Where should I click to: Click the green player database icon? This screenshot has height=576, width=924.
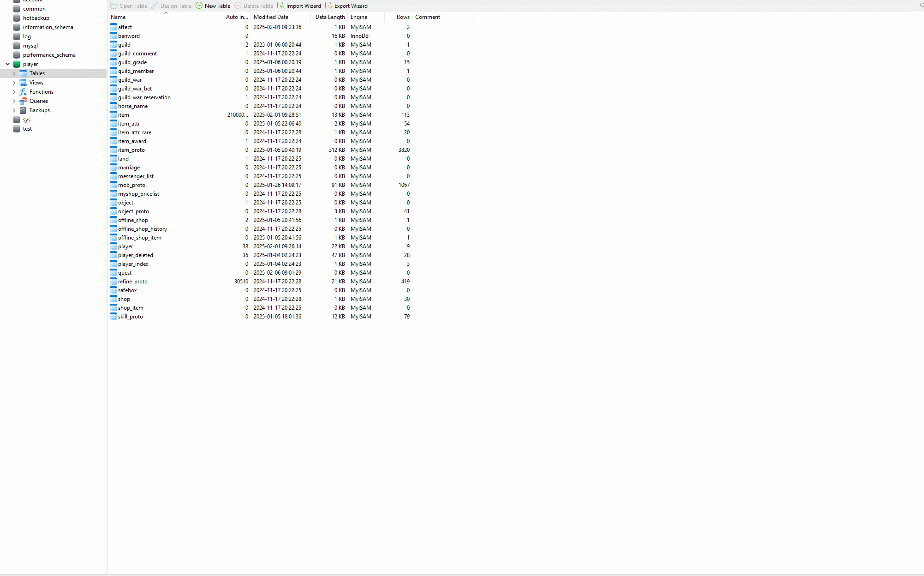coord(17,64)
